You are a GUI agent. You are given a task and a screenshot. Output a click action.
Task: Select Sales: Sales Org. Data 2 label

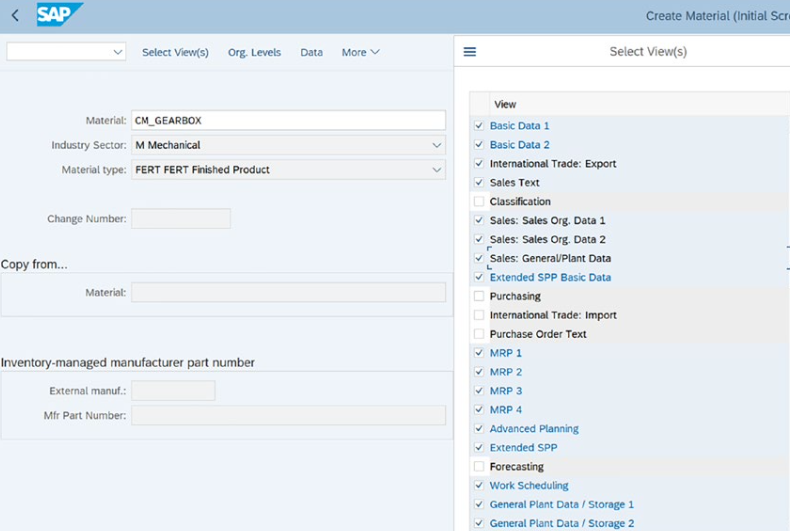coord(548,239)
